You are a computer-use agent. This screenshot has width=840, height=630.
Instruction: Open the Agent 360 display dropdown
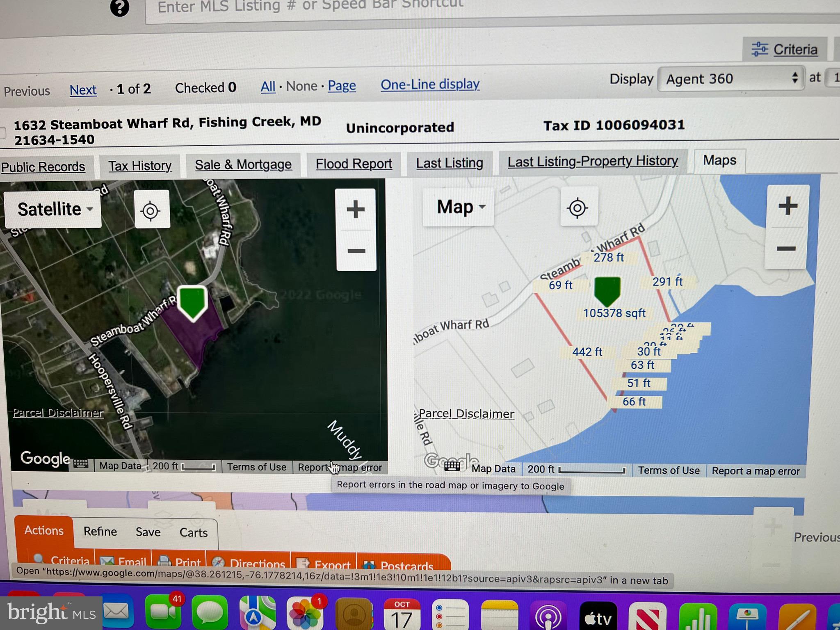click(731, 79)
